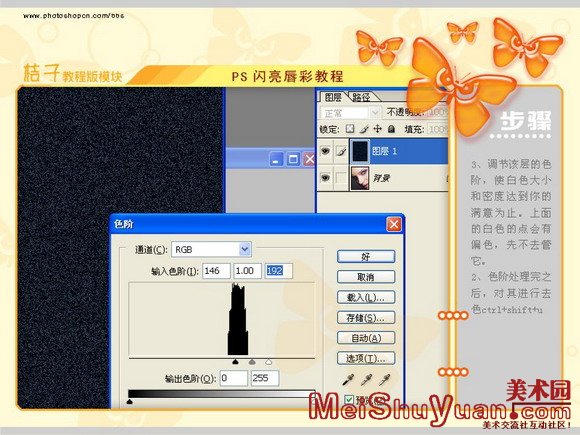Click the brush indicator on 图层 1
The height and width of the screenshot is (435, 580).
341,151
